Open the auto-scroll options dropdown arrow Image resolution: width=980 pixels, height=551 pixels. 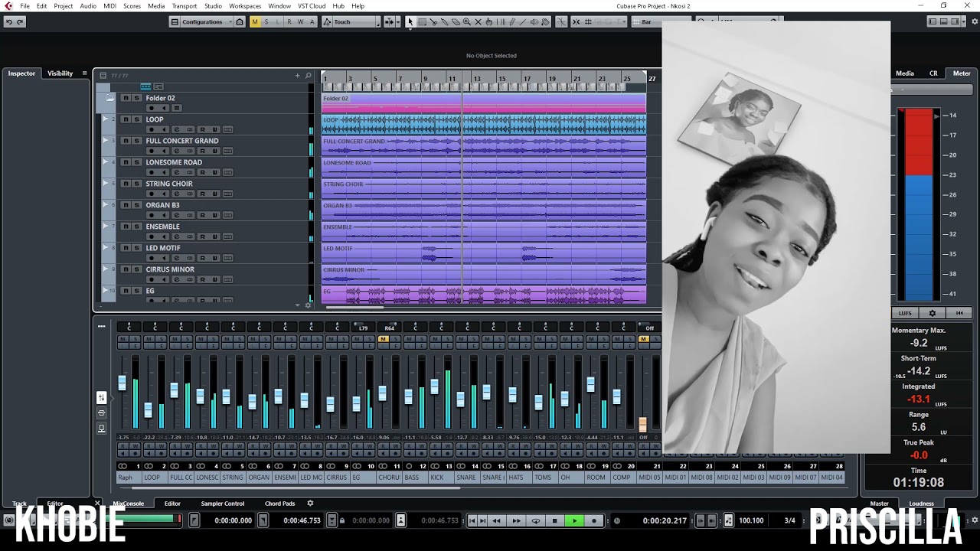coord(398,21)
